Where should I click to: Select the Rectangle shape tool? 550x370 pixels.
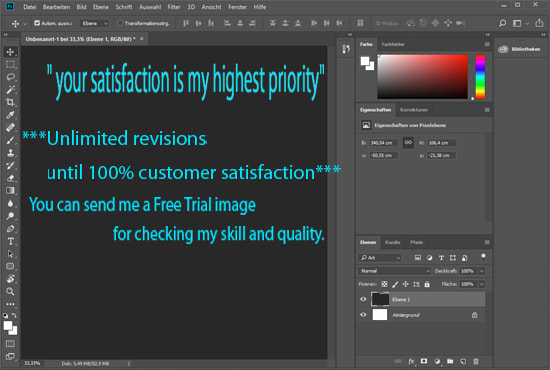point(10,266)
